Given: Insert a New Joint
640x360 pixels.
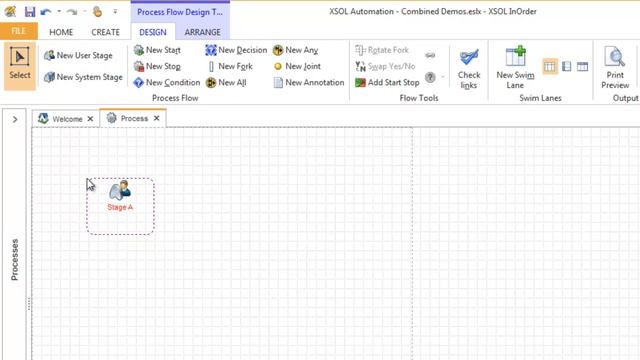Looking at the screenshot, I should 297,66.
